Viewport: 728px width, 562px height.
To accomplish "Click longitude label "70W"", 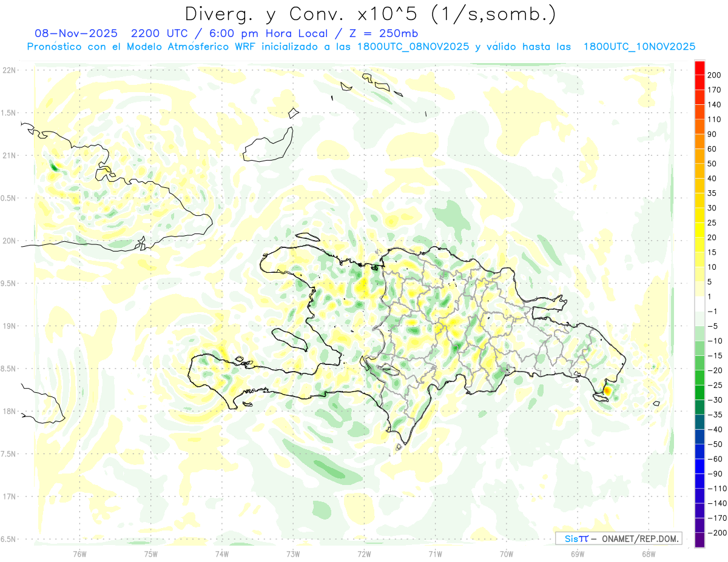I will [x=507, y=554].
